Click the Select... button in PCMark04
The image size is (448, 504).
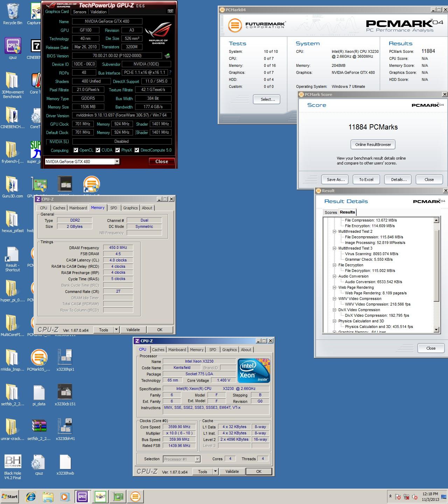point(267,99)
